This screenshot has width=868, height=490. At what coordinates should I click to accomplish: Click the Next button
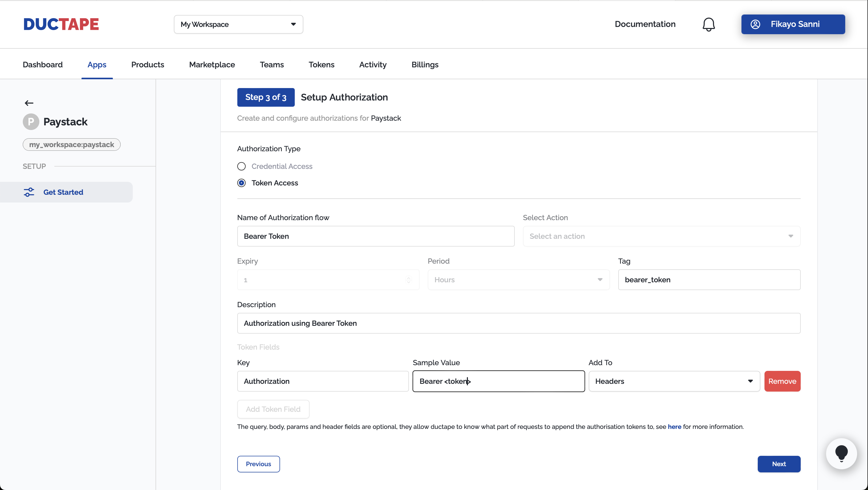pos(779,464)
